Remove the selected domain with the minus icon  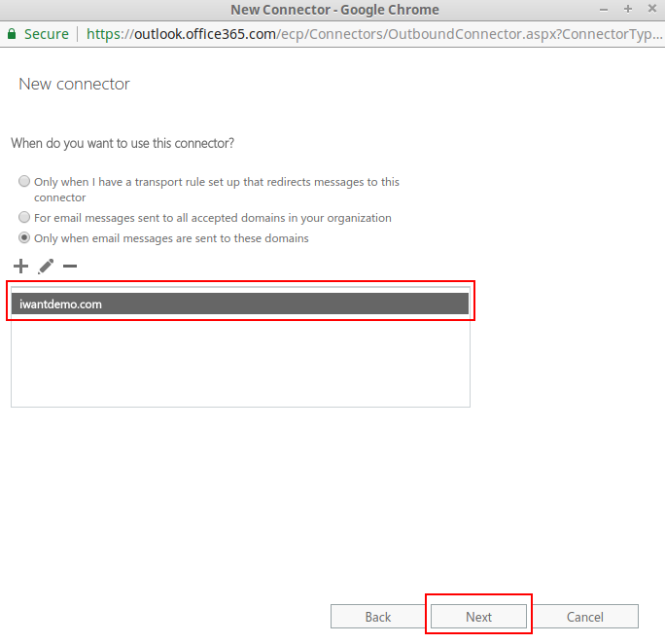[70, 267]
